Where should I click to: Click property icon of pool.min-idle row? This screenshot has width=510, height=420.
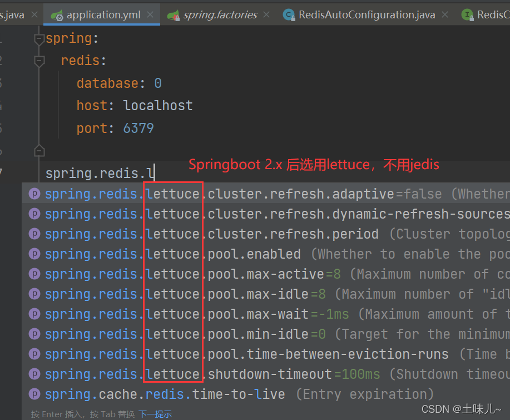pos(34,334)
